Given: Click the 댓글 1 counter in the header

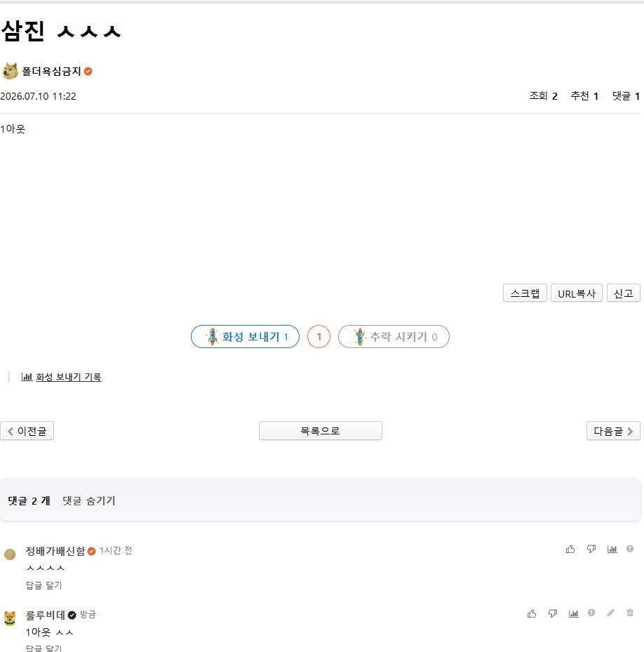Looking at the screenshot, I should [626, 96].
